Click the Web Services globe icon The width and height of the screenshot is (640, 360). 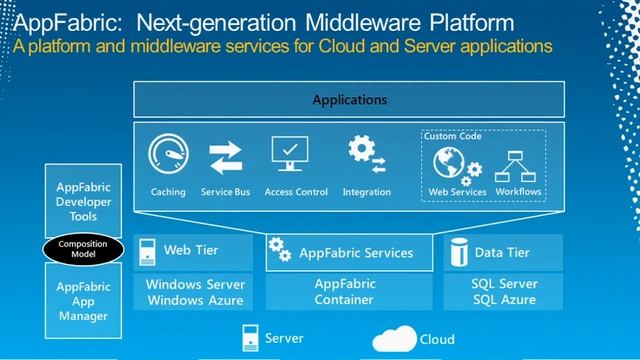pos(458,166)
